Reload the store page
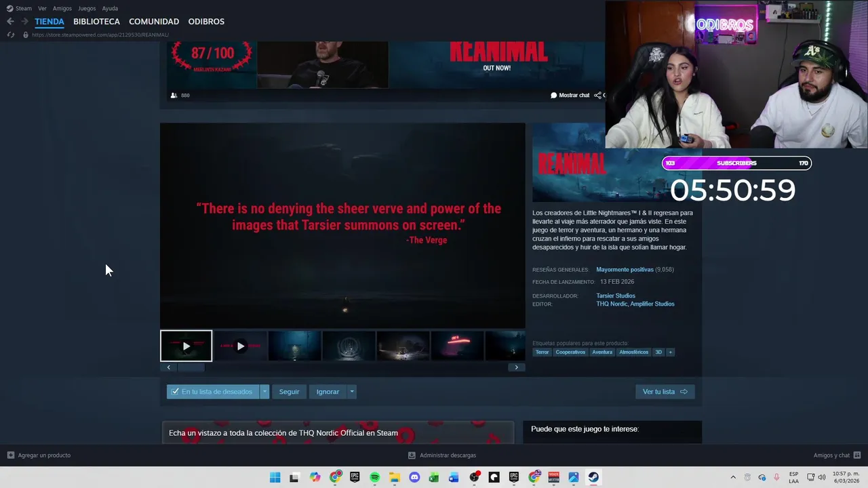 click(x=10, y=35)
